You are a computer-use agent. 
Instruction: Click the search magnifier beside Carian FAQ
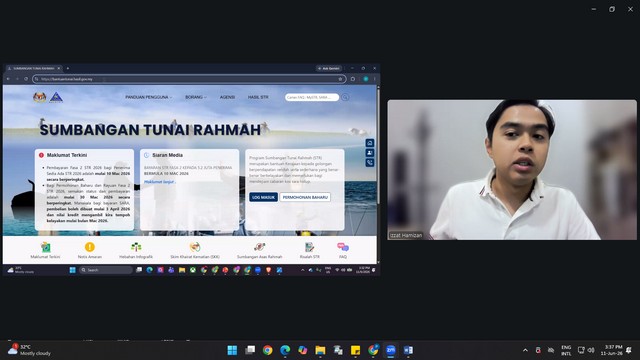[x=345, y=97]
